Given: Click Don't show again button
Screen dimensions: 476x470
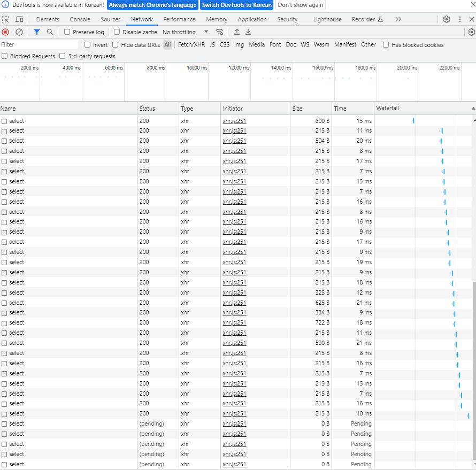Looking at the screenshot, I should point(300,5).
